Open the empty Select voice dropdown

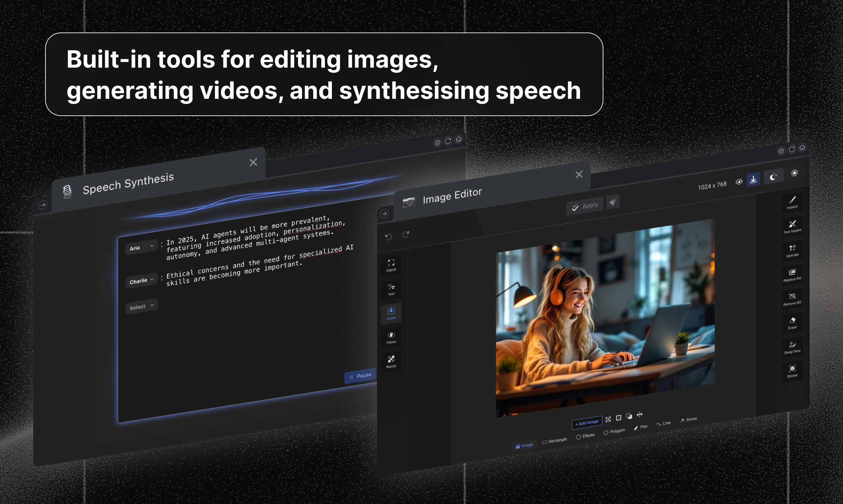click(141, 307)
